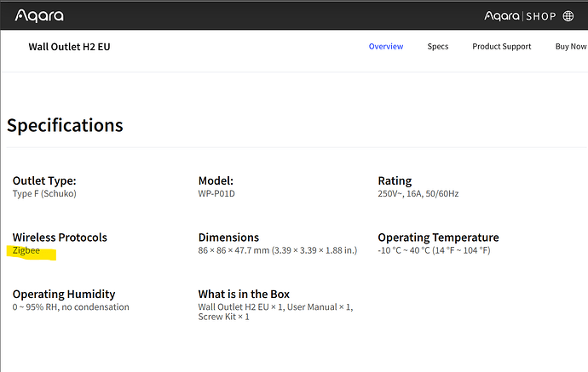Viewport: 588px width, 372px height.
Task: Open the language globe icon
Action: pyautogui.click(x=568, y=16)
